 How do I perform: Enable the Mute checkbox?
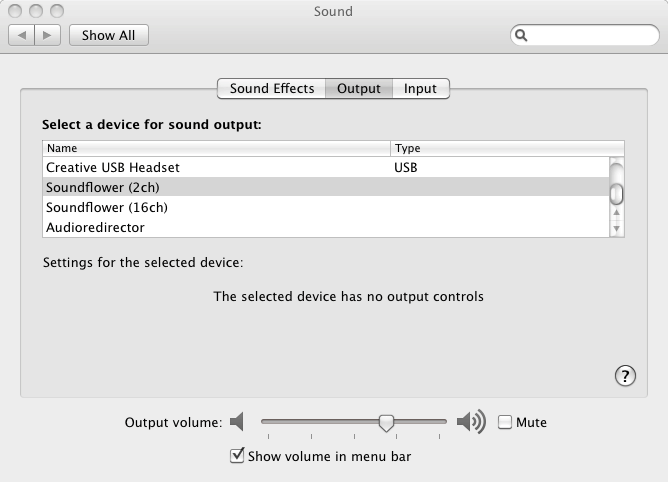pos(505,422)
